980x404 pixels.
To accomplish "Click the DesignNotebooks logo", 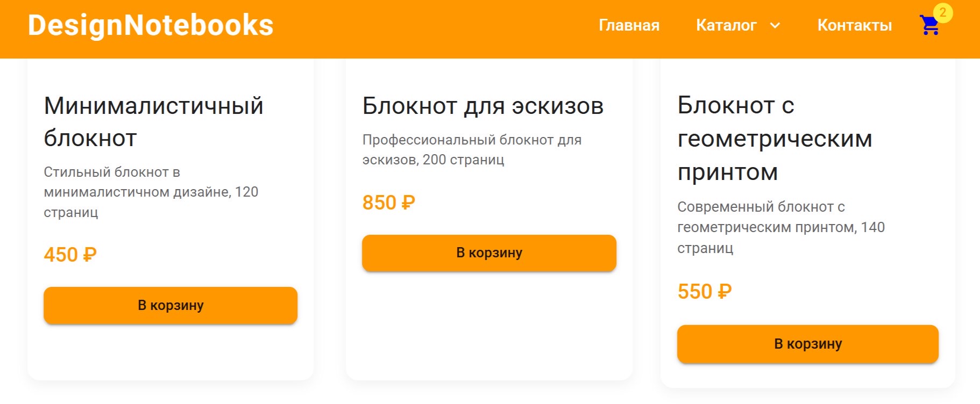I will (x=151, y=25).
